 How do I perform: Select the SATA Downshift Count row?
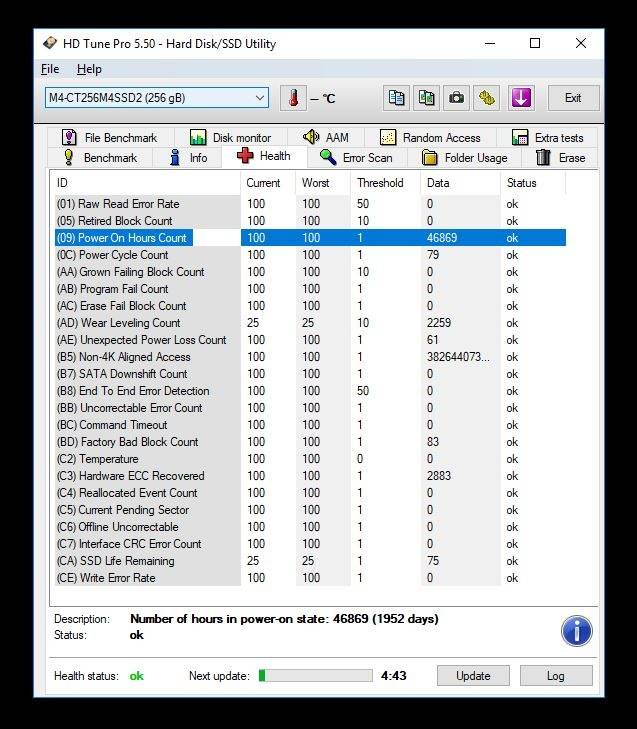click(x=310, y=374)
